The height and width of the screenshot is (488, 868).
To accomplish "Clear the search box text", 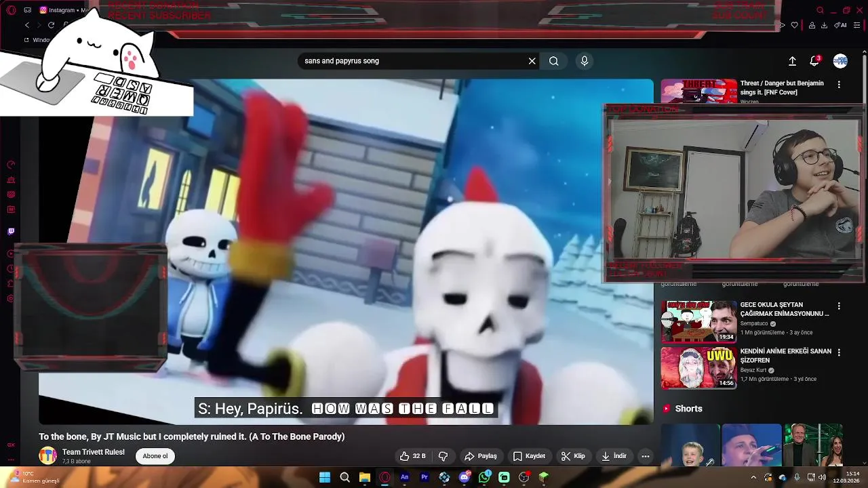I will click(x=532, y=61).
